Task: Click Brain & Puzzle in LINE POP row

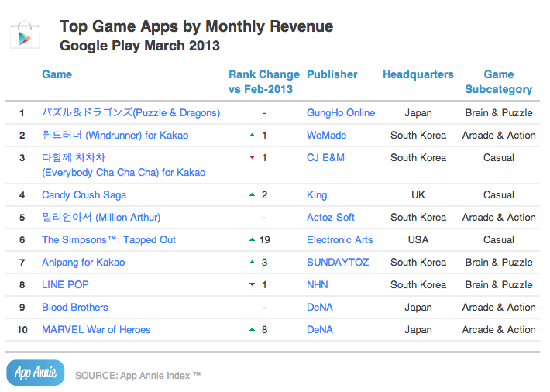Action: (499, 284)
